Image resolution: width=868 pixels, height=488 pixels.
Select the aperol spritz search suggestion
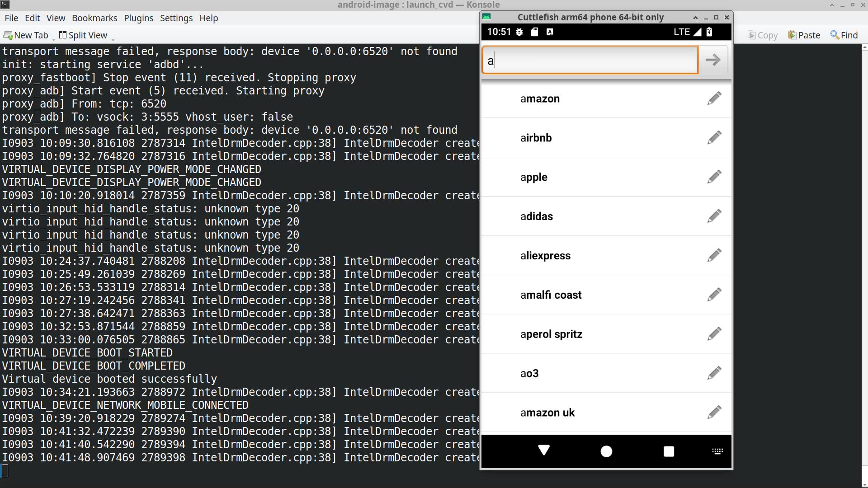[x=606, y=334]
